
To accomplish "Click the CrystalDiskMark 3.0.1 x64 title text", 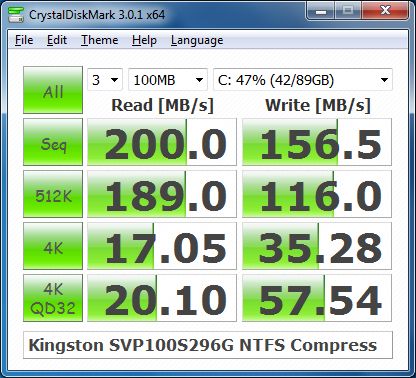I will point(97,15).
